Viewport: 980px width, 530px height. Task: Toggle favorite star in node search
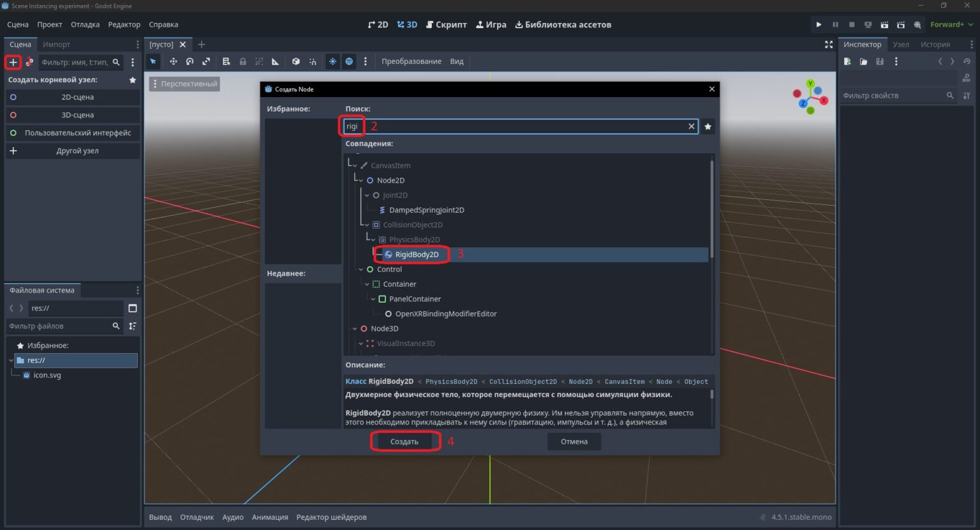tap(708, 126)
